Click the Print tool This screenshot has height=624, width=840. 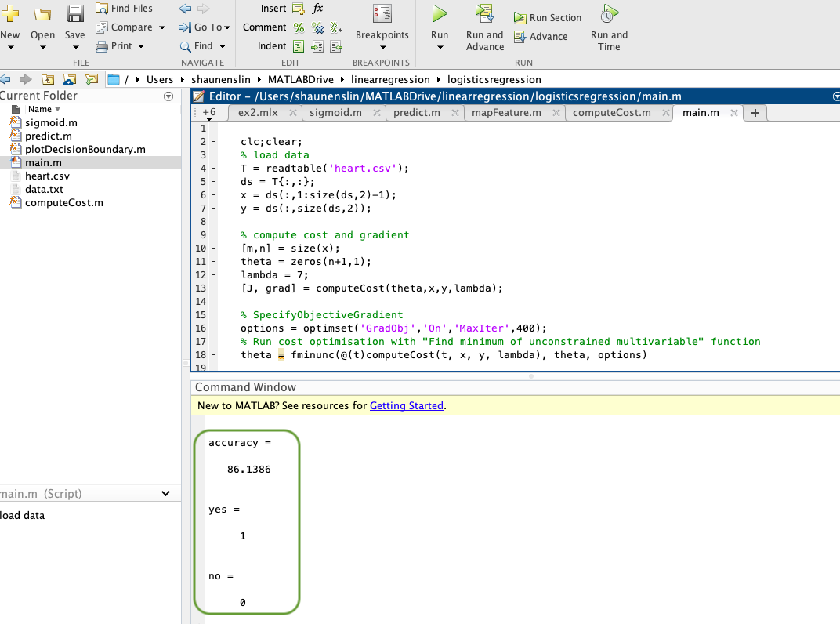114,46
